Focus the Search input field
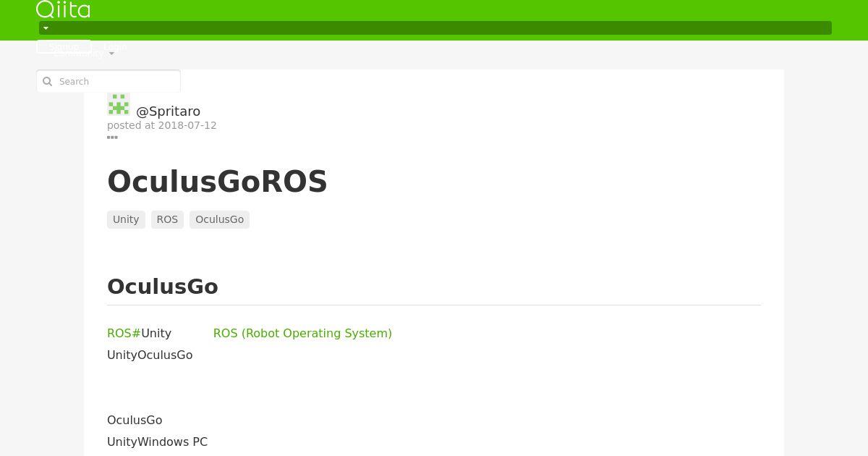Image resolution: width=868 pixels, height=456 pixels. pyautogui.click(x=109, y=81)
